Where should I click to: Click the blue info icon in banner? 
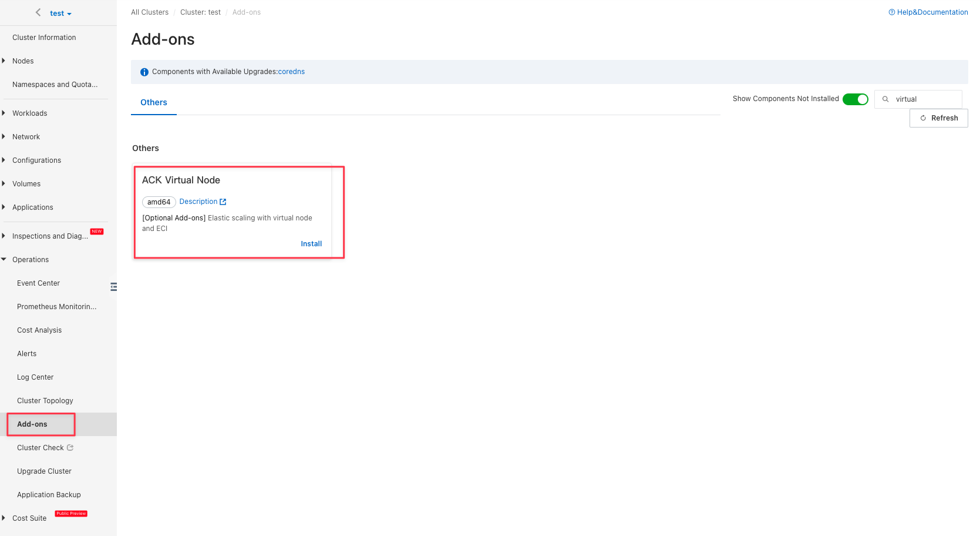pos(144,72)
